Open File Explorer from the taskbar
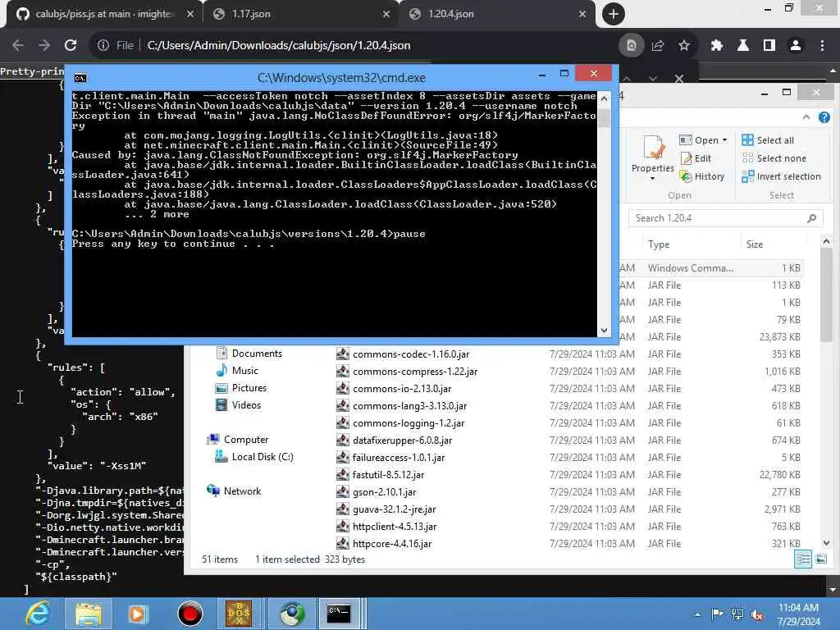 (89, 614)
